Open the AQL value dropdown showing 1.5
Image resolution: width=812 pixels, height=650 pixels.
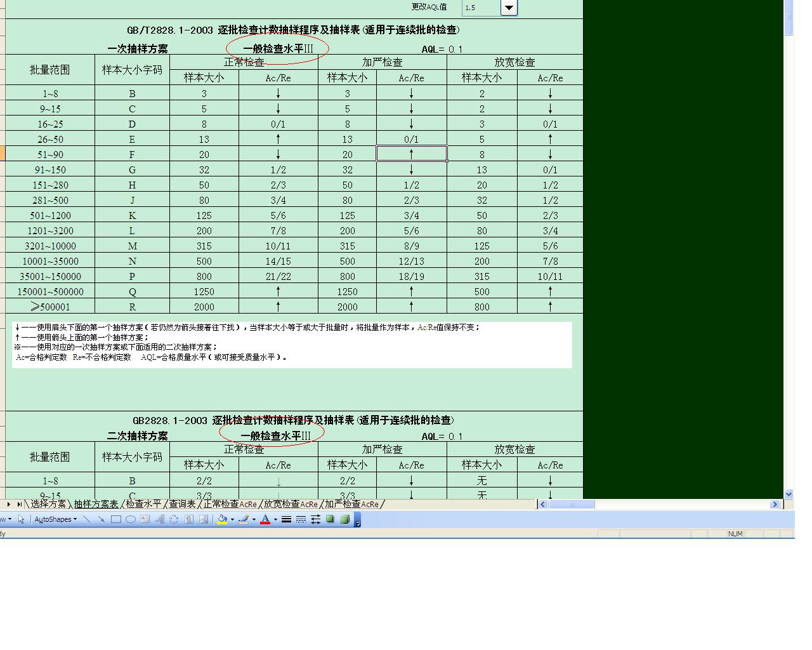(x=508, y=8)
